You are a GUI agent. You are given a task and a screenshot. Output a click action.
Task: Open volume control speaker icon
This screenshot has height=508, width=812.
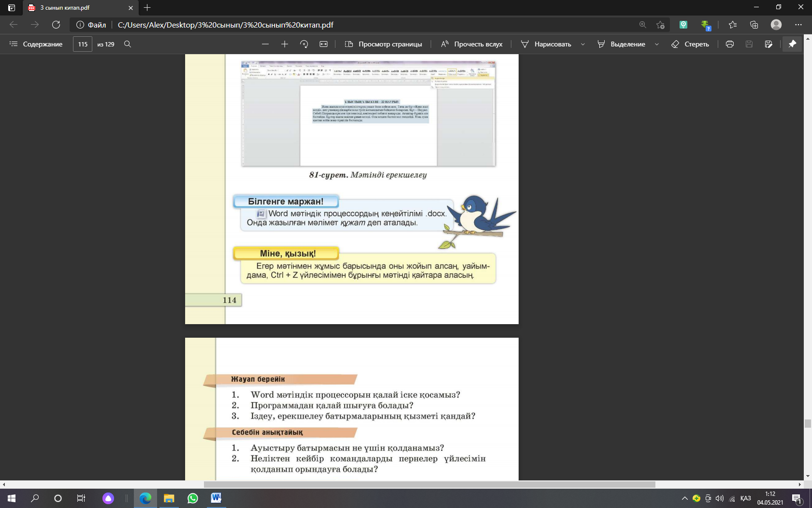[x=720, y=498]
